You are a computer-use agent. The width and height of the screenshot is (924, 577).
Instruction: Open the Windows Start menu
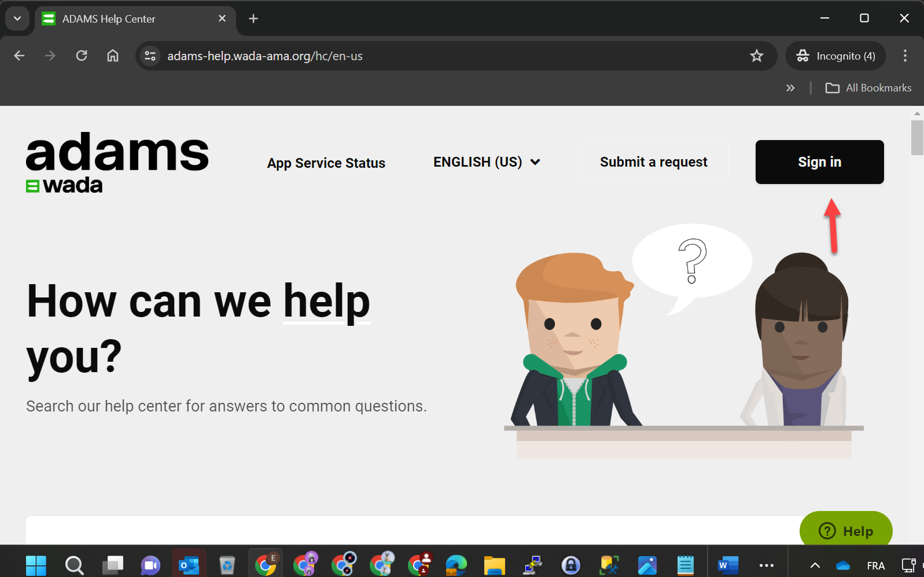(x=36, y=565)
